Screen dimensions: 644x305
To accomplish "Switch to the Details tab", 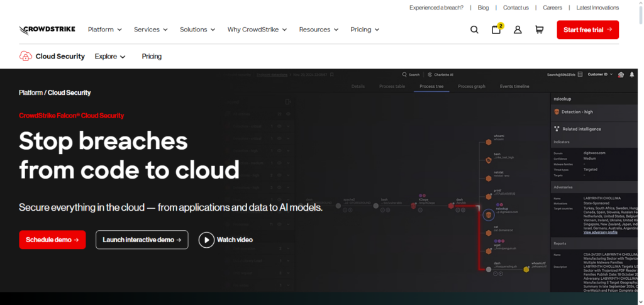I will point(358,86).
